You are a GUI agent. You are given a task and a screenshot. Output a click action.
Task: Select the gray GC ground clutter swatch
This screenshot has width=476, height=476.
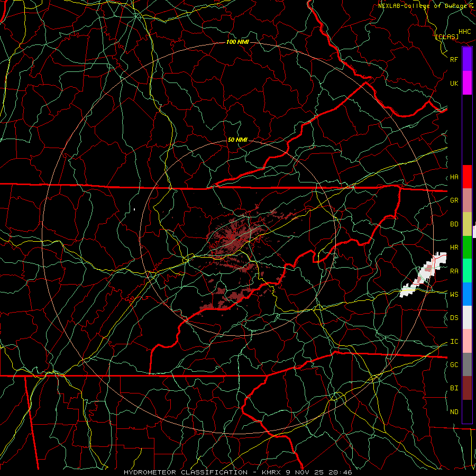467,364
